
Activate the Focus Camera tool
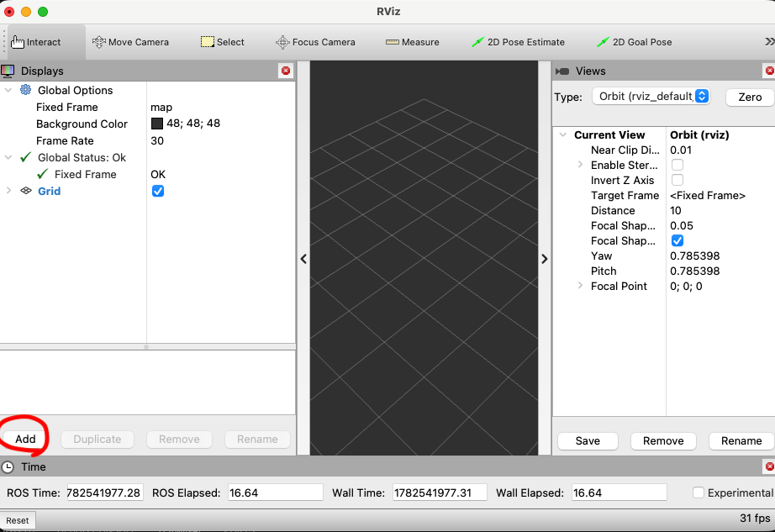(x=315, y=42)
